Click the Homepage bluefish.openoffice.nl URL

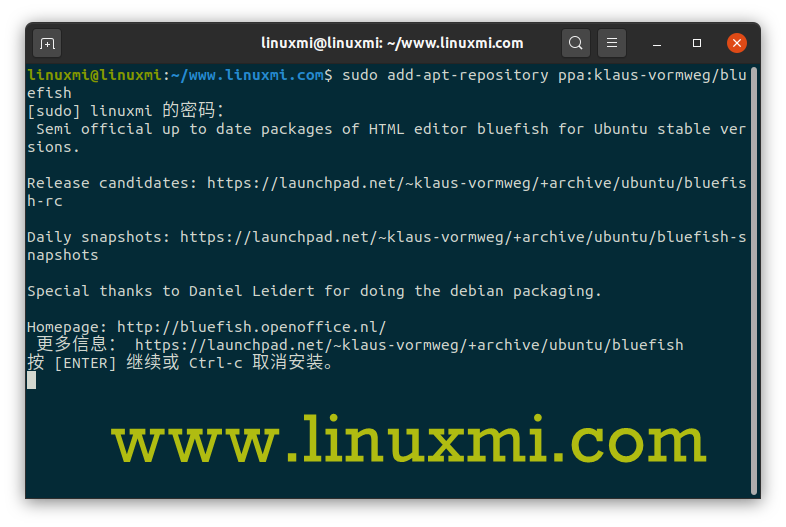tap(252, 327)
